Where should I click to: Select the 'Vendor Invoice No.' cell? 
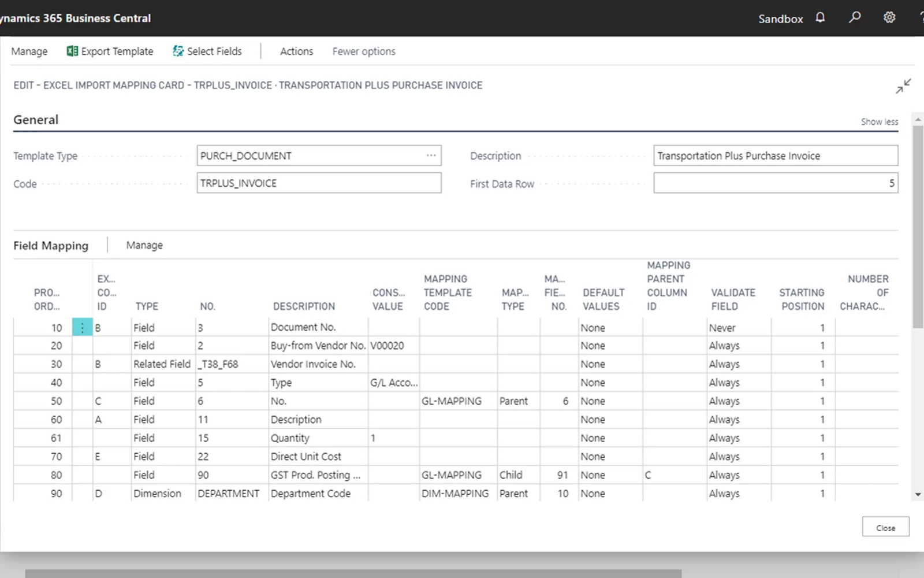pos(318,364)
